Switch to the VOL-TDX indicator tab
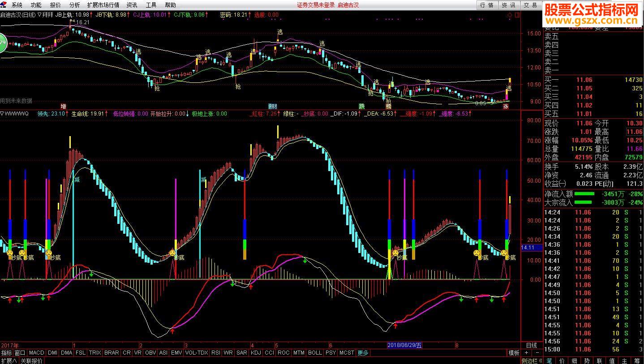Viewport: 644px width, 364px height. click(x=197, y=353)
